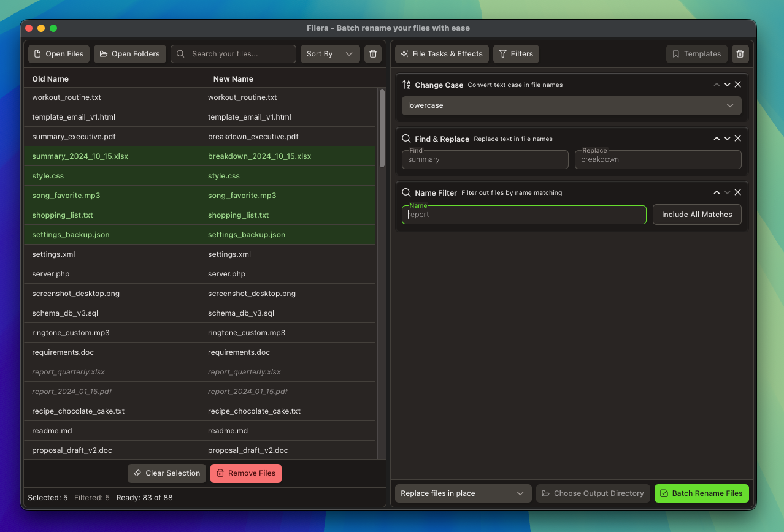This screenshot has height=532, width=784.
Task: Click the Filtered: 5 status text
Action: click(92, 498)
